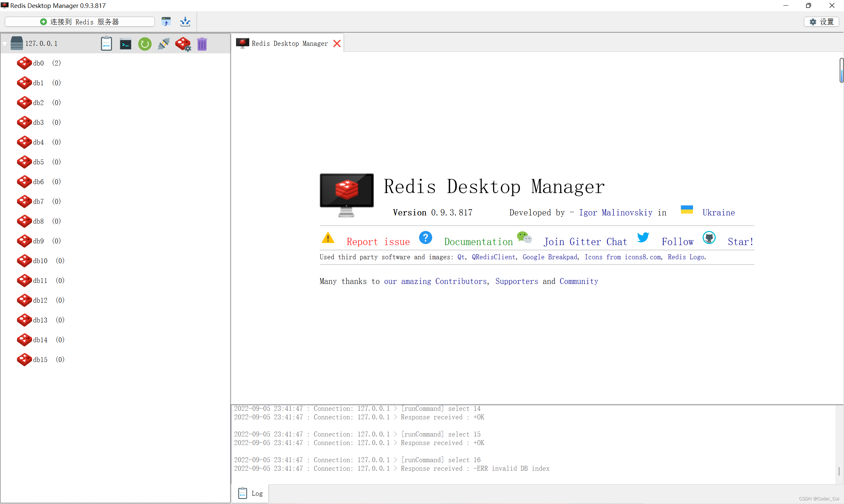Delete connection with purple trash icon
The height and width of the screenshot is (504, 844).
[202, 44]
